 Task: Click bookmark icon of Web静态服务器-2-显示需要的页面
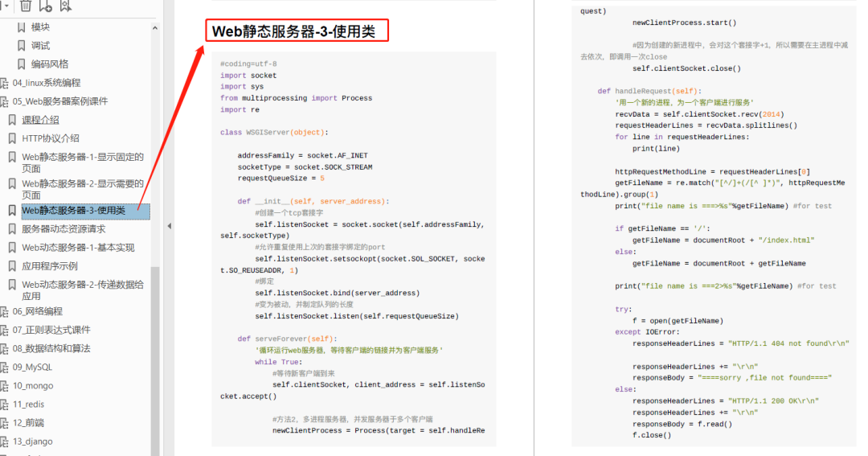click(12, 183)
